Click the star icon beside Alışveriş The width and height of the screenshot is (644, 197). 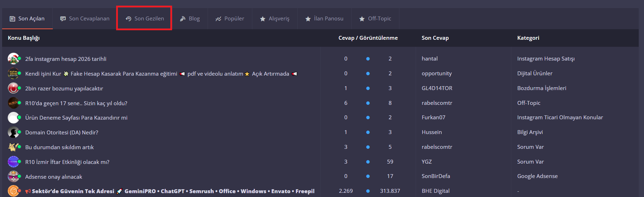pyautogui.click(x=263, y=19)
